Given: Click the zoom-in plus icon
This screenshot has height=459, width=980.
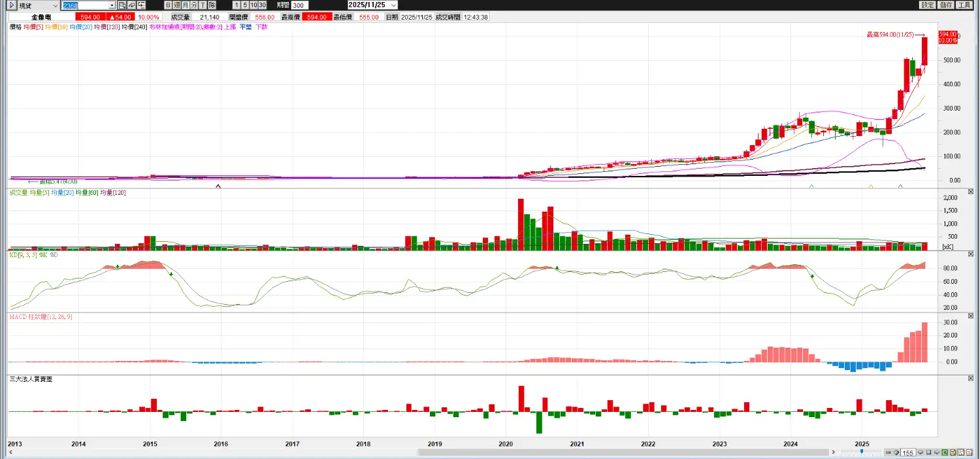Looking at the screenshot, I should click(x=896, y=452).
